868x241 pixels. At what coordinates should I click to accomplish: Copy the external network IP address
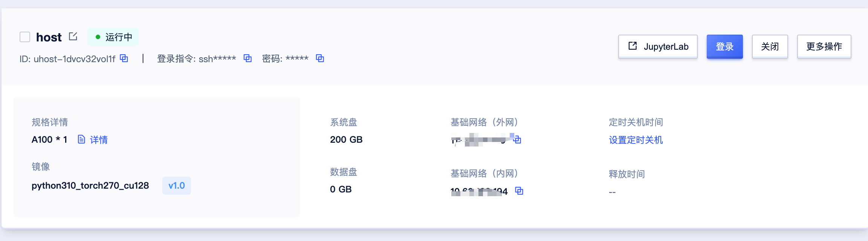coord(518,140)
